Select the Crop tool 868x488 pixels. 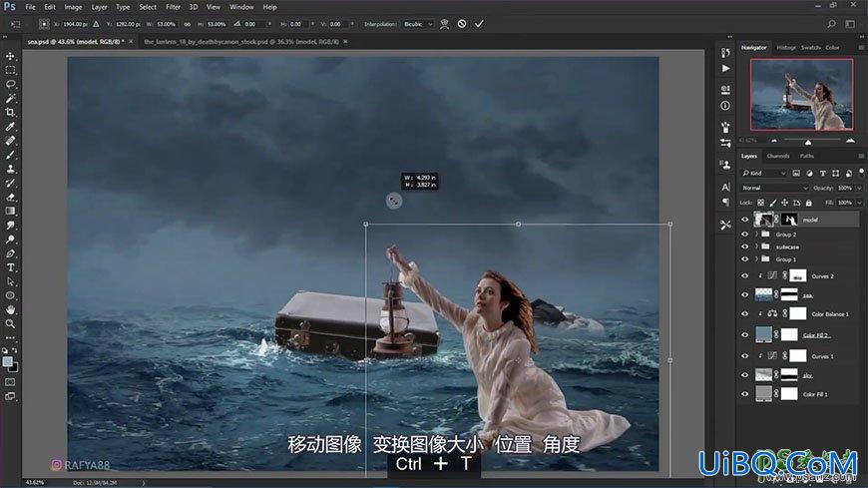[x=10, y=113]
